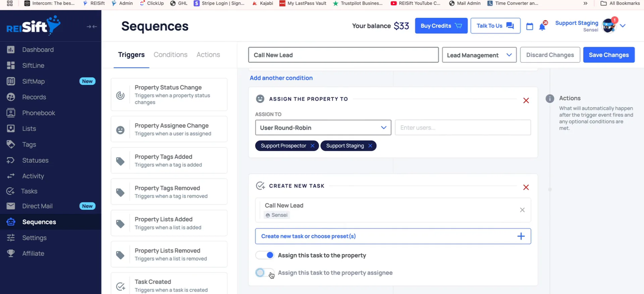The height and width of the screenshot is (294, 644).
Task: Click the Enter users input field
Action: click(x=463, y=128)
